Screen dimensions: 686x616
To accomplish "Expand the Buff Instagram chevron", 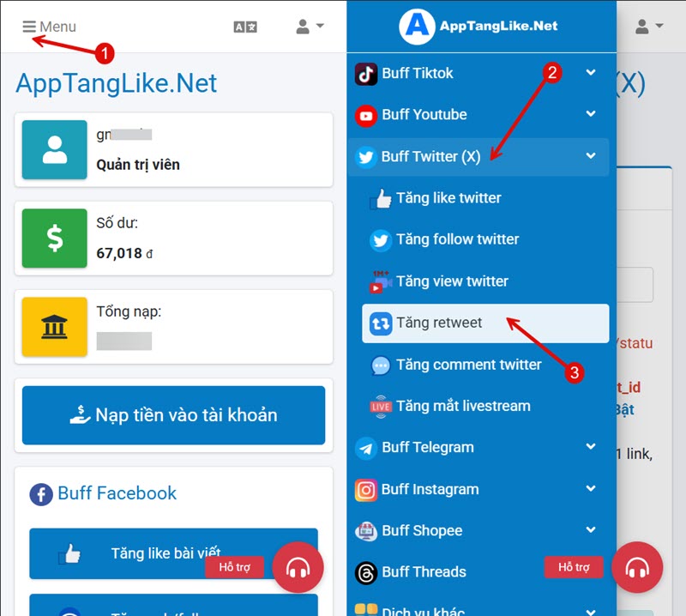I will pos(591,488).
